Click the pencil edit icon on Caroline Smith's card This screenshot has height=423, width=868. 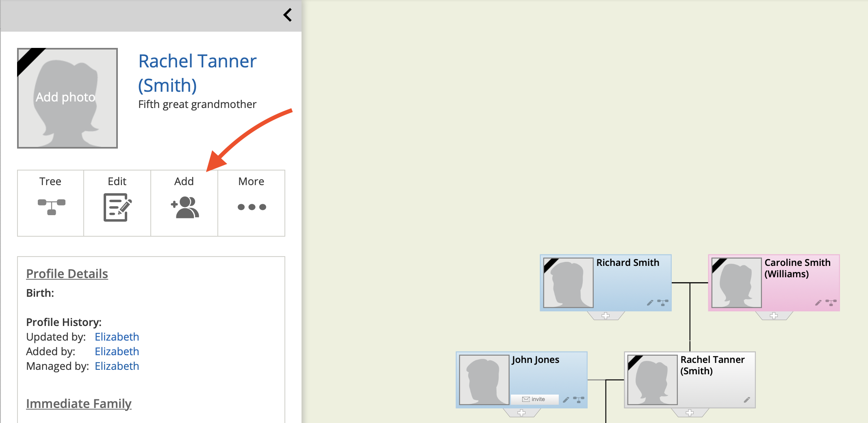point(818,303)
